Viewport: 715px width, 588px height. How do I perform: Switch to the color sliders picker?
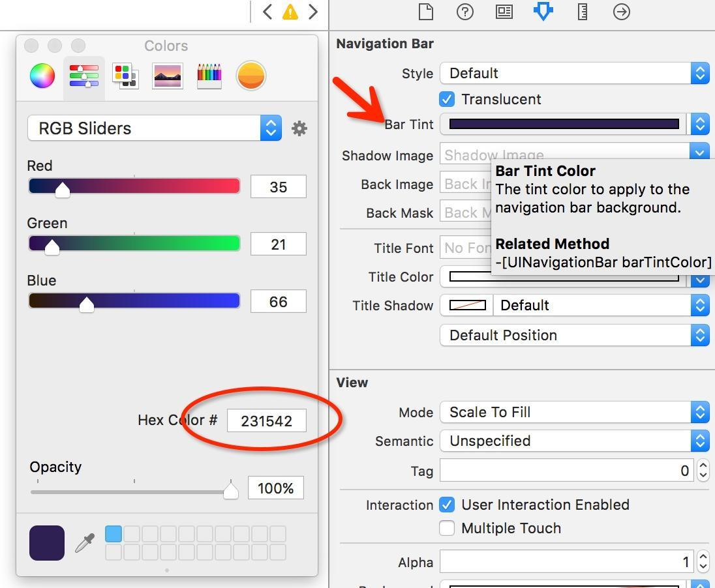84,76
